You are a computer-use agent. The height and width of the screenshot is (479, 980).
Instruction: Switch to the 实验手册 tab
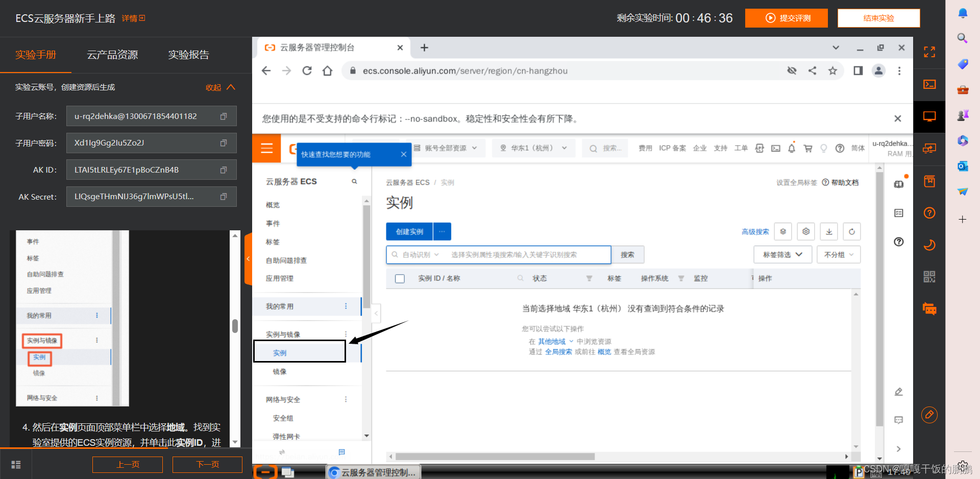36,55
